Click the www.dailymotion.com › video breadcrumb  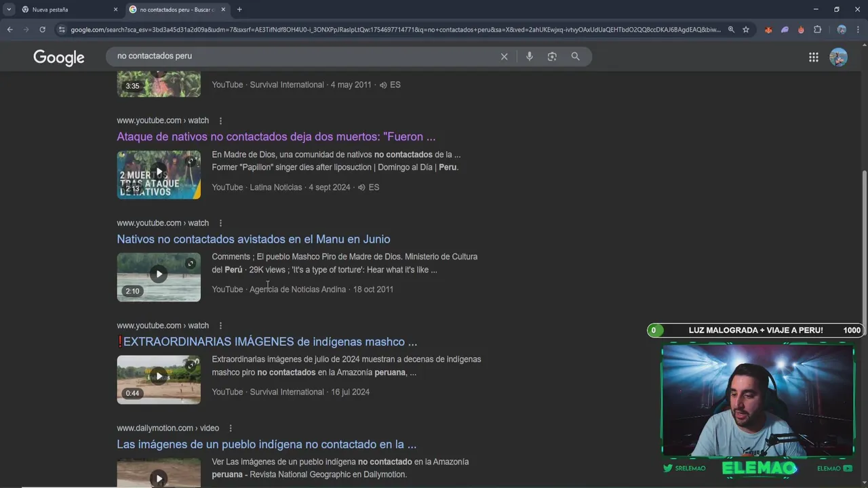167,428
